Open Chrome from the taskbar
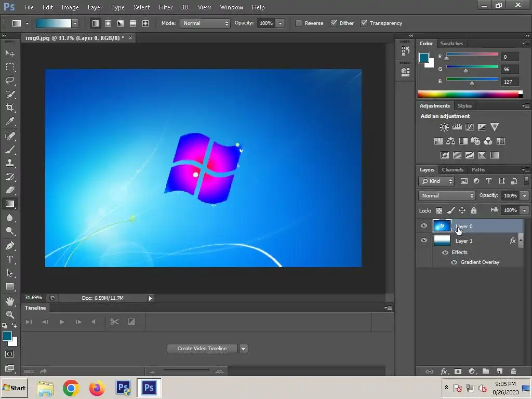This screenshot has width=532, height=399. [x=71, y=388]
